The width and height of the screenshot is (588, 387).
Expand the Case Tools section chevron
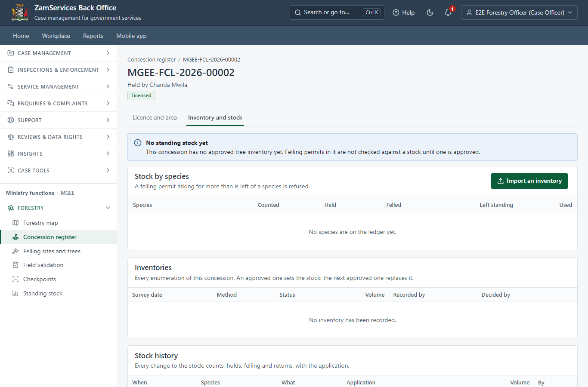tap(108, 170)
